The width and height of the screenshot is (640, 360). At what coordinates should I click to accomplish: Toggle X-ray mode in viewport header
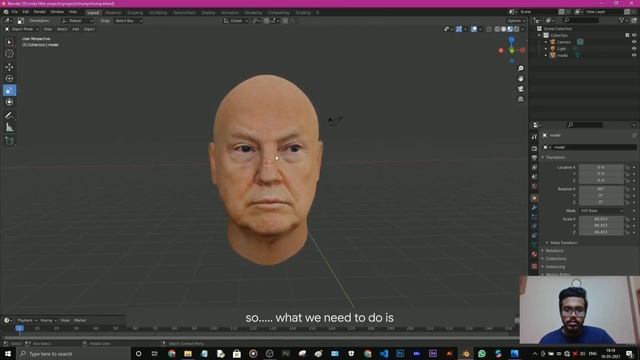click(489, 29)
